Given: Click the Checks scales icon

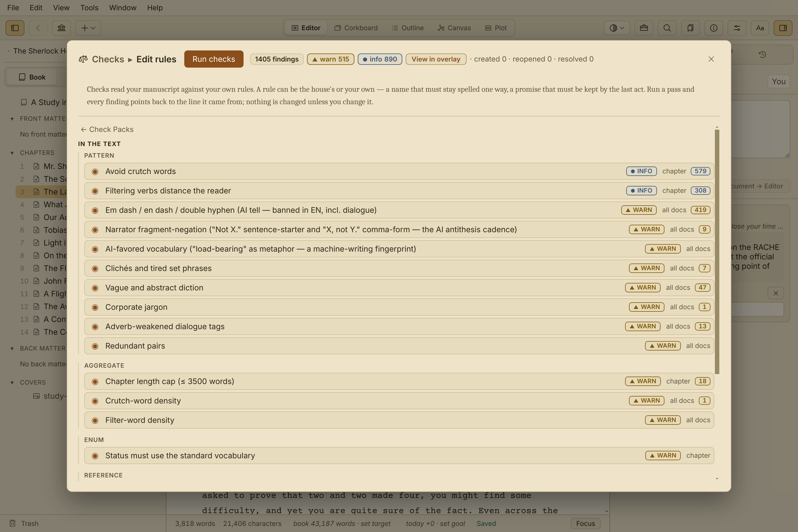Looking at the screenshot, I should [x=83, y=59].
